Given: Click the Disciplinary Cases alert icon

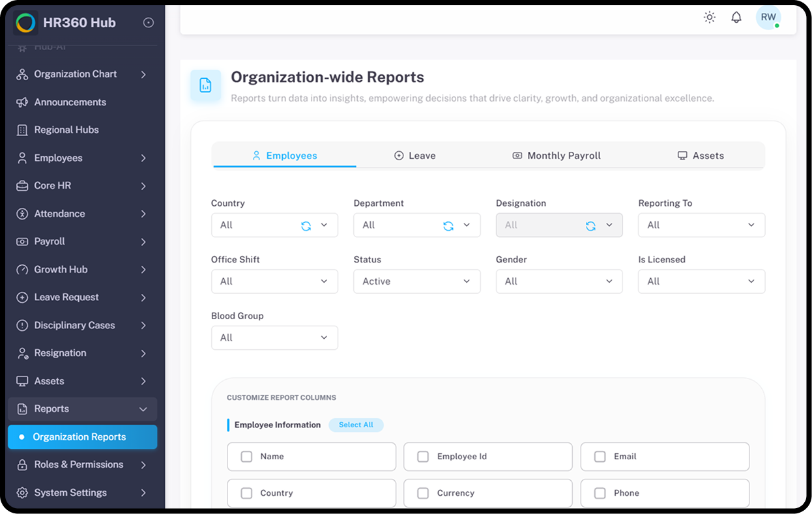Looking at the screenshot, I should (x=22, y=325).
